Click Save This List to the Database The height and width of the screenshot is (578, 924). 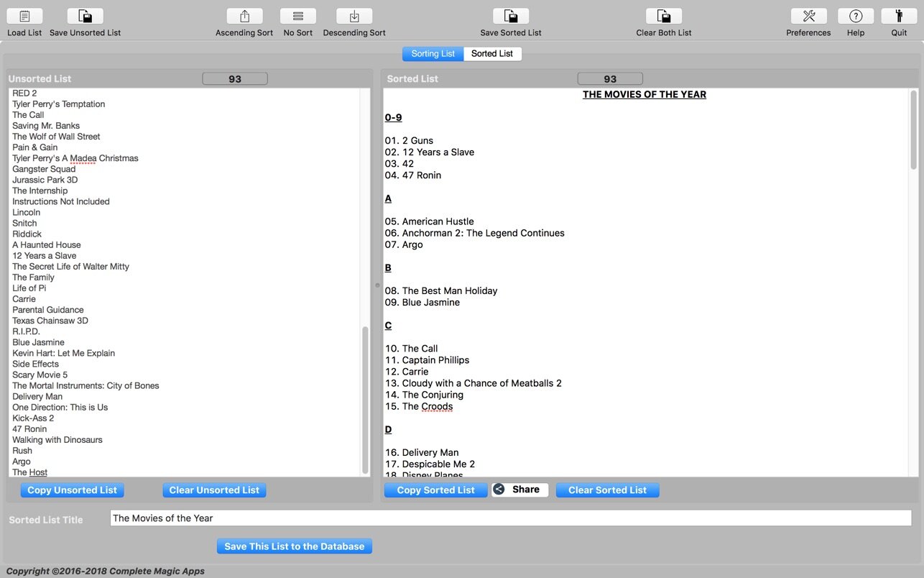click(x=295, y=546)
